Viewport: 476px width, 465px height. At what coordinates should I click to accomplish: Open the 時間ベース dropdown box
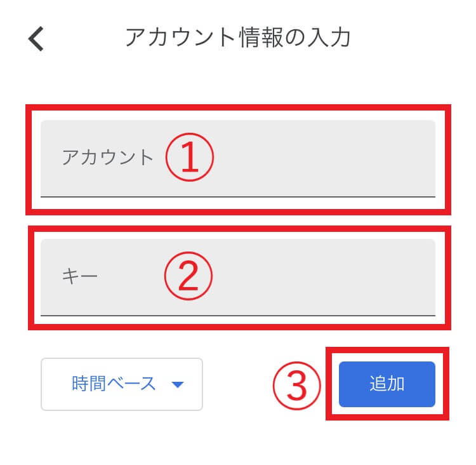click(122, 384)
